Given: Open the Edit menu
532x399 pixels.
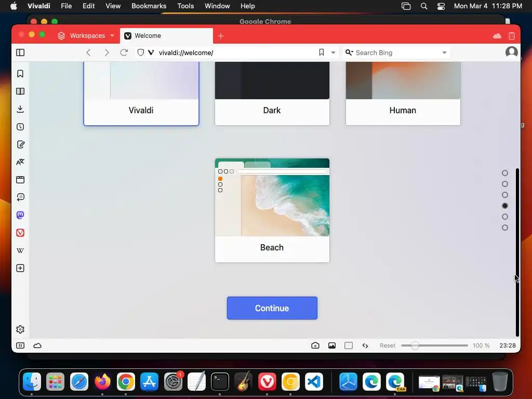Looking at the screenshot, I should (88, 6).
